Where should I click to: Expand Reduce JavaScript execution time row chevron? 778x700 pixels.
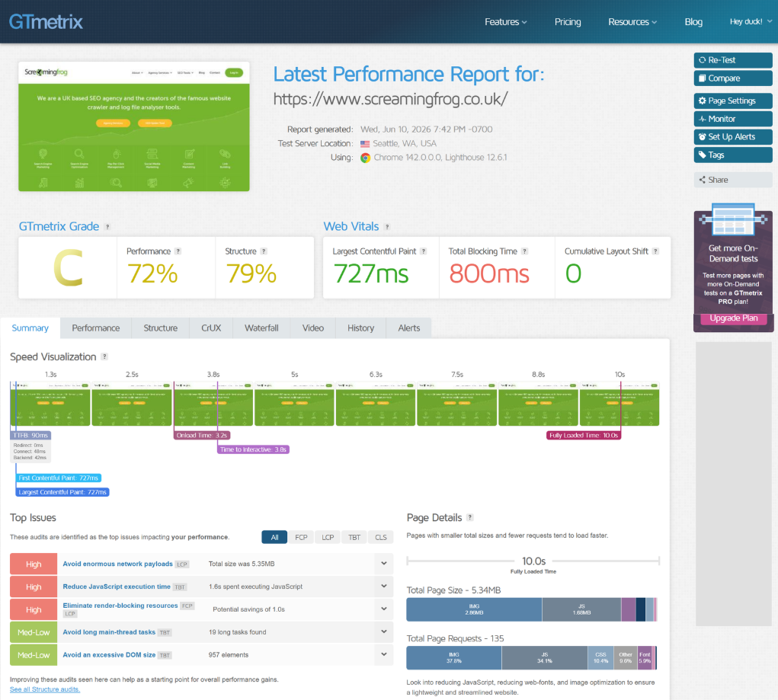[383, 587]
